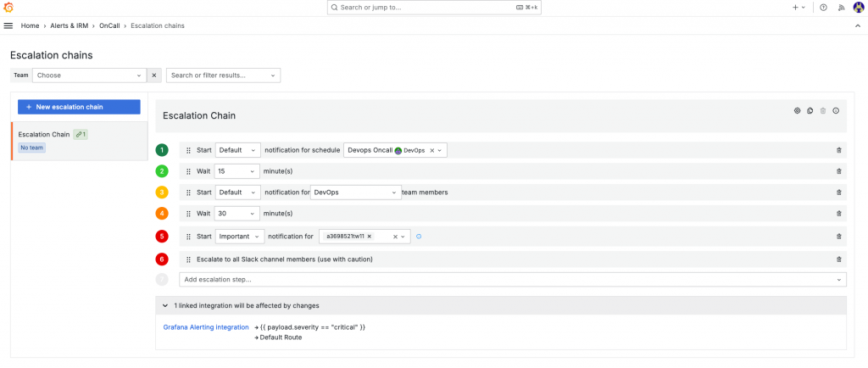Click blue info icon in step 5
The width and height of the screenshot is (868, 368).
click(419, 237)
